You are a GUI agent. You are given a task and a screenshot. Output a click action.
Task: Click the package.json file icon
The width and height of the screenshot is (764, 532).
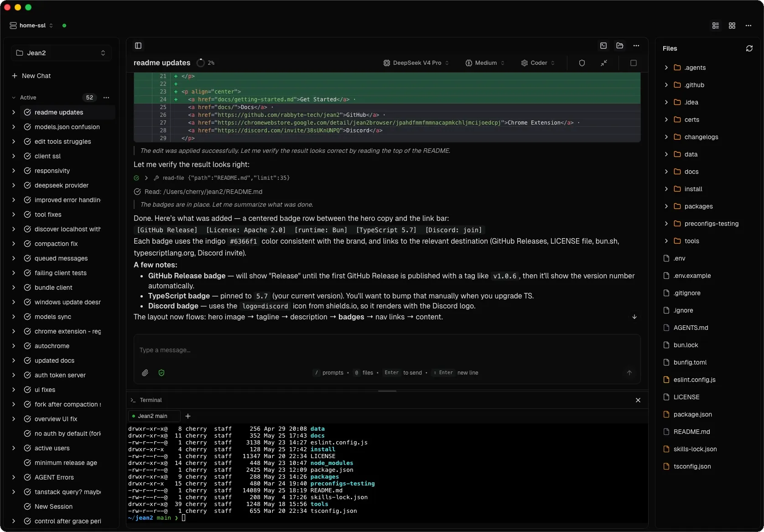[x=666, y=414]
